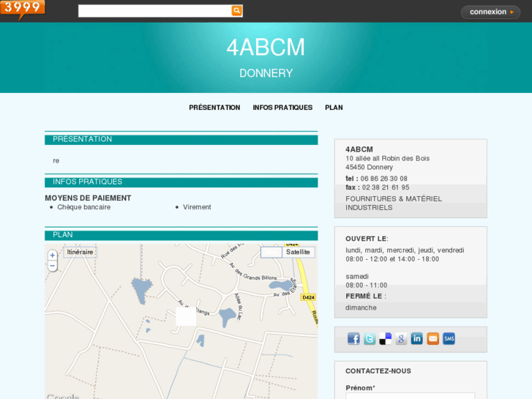Jump to the Plan section

[x=334, y=108]
